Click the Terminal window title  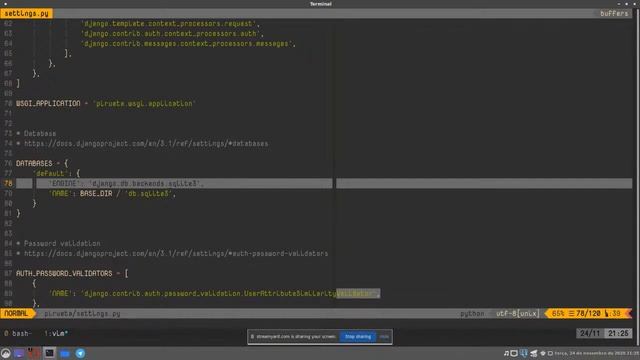(321, 4)
